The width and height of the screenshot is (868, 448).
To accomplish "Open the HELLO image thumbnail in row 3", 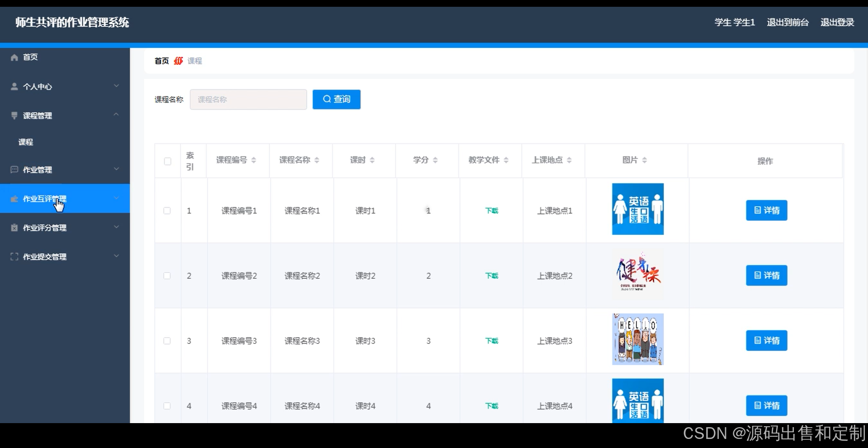I will point(638,339).
